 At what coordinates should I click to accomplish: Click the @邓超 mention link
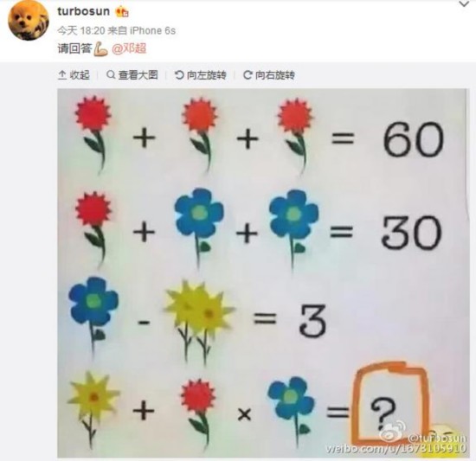129,48
